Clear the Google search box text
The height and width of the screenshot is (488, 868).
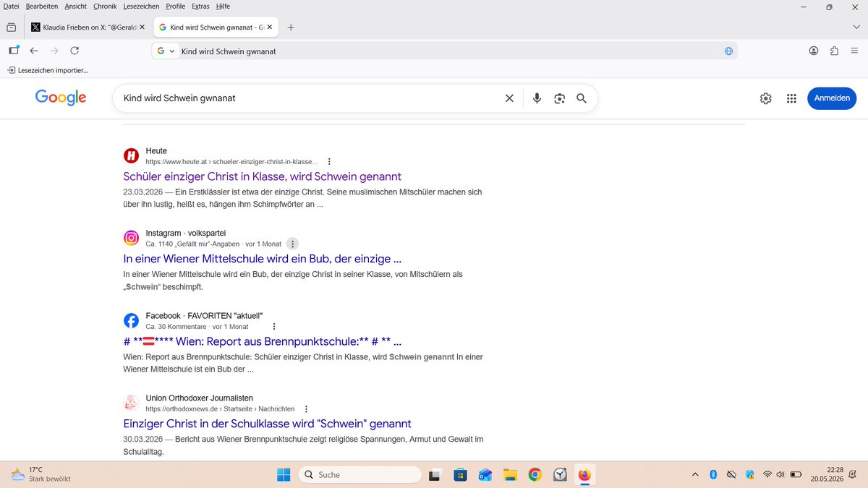(509, 98)
